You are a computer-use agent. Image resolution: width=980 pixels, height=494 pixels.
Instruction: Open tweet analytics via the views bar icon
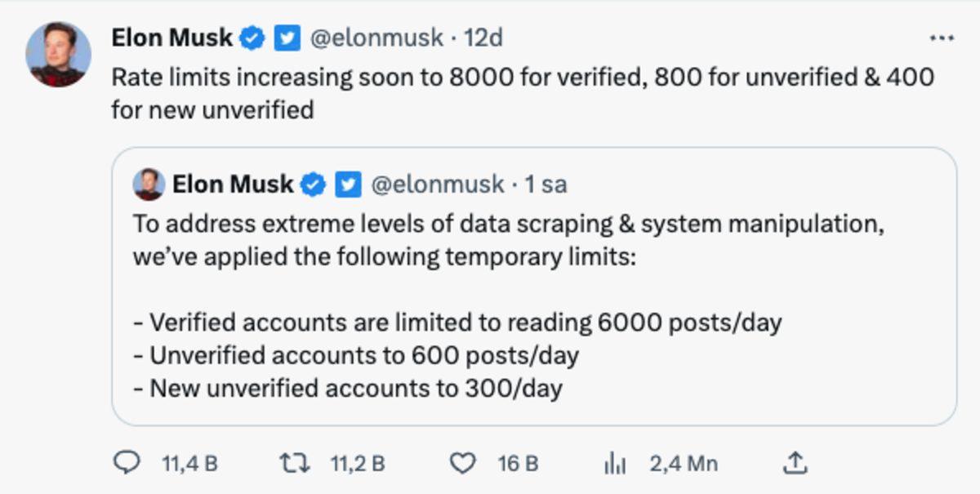[614, 462]
